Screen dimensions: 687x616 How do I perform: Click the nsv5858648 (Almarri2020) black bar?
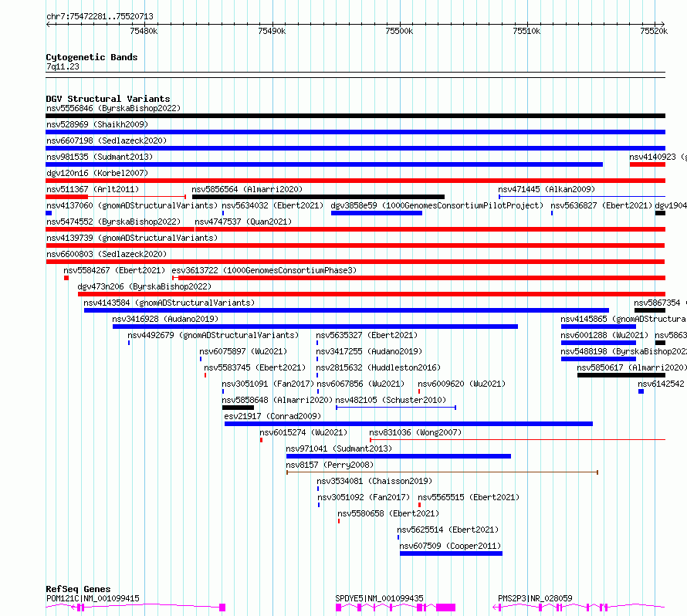238,408
